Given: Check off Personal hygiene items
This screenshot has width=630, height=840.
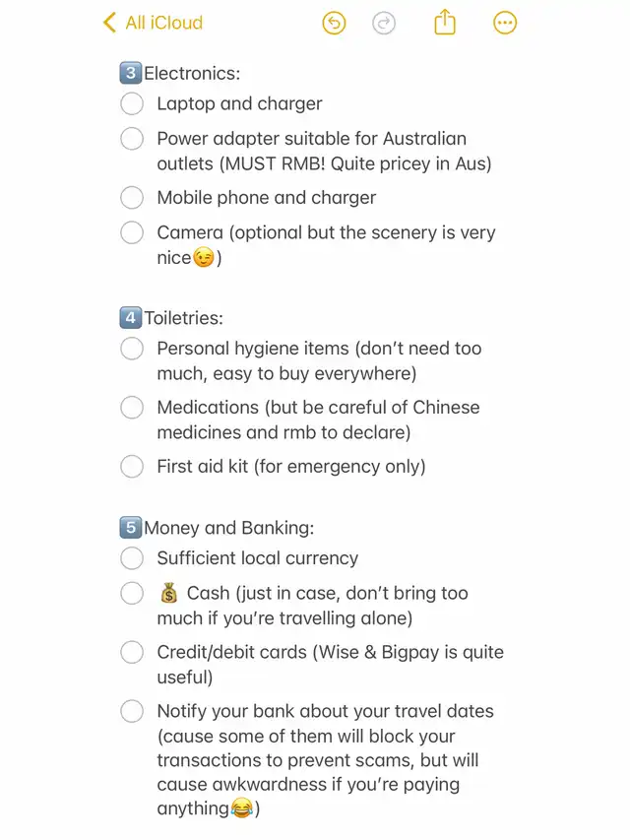Looking at the screenshot, I should [132, 349].
